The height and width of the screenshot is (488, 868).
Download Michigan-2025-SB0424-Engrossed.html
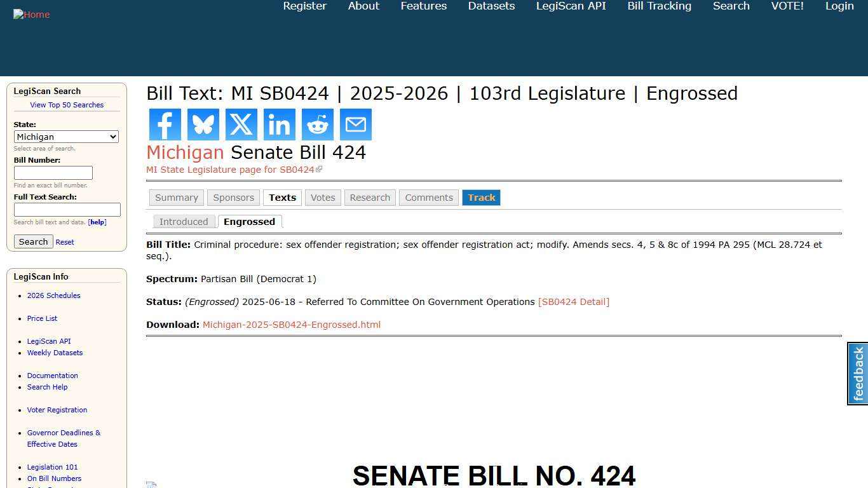click(291, 325)
